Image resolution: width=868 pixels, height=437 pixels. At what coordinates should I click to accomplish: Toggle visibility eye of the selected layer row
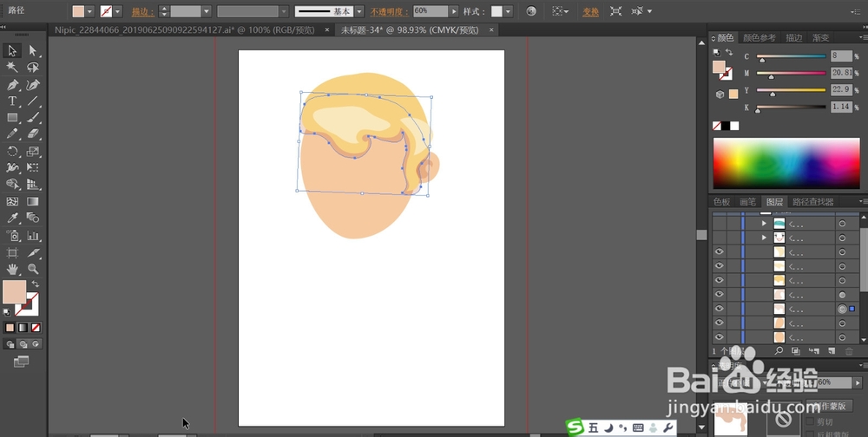pos(719,309)
